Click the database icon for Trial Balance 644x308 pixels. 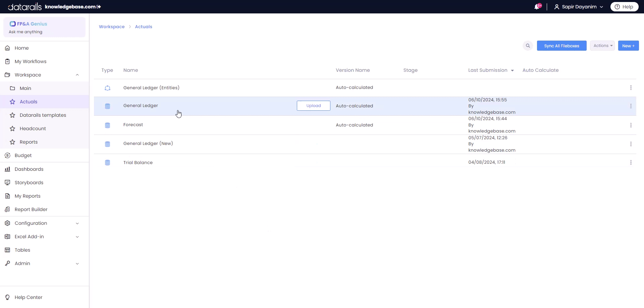pos(107,163)
